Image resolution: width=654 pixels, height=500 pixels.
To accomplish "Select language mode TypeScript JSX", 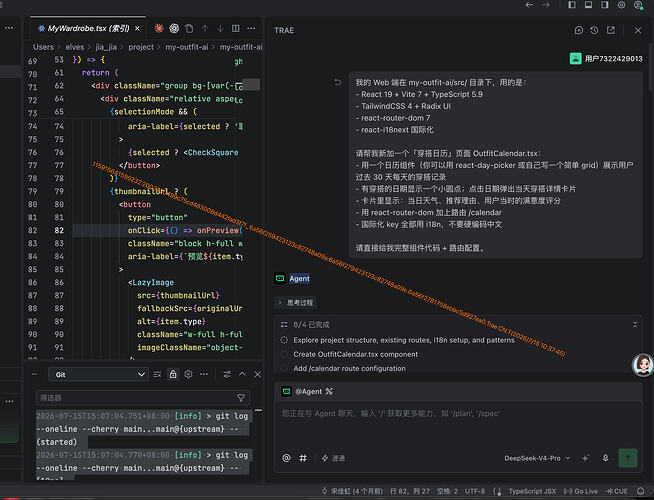I will [x=532, y=491].
